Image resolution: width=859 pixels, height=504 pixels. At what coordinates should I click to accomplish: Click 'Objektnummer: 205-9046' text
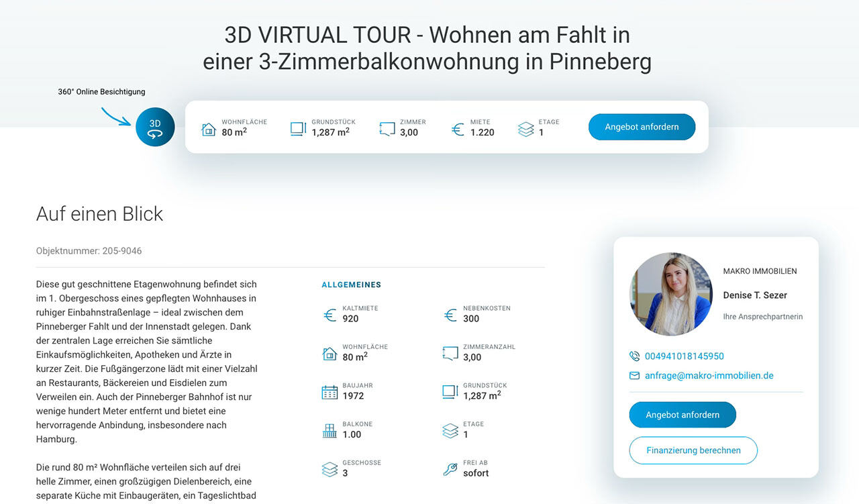point(89,251)
